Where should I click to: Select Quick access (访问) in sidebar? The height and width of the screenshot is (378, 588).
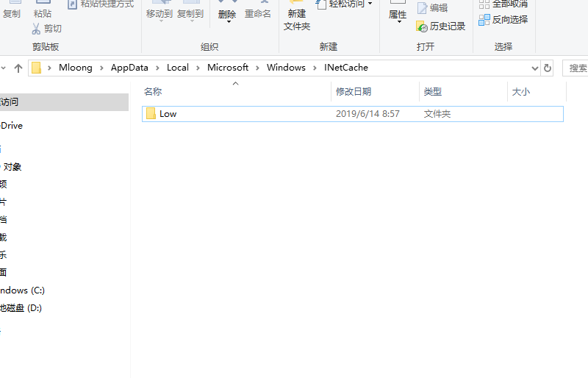click(x=64, y=102)
